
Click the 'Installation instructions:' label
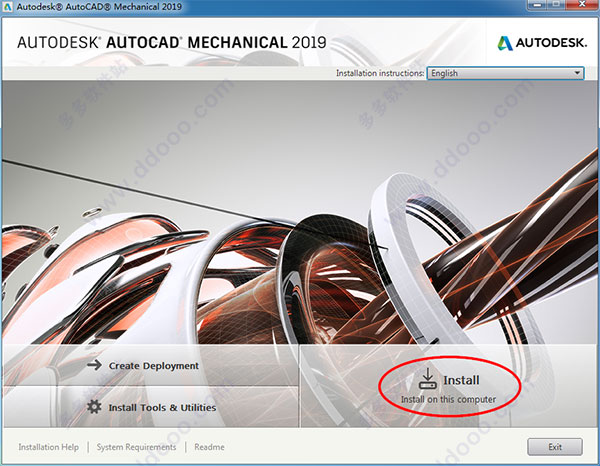click(380, 73)
